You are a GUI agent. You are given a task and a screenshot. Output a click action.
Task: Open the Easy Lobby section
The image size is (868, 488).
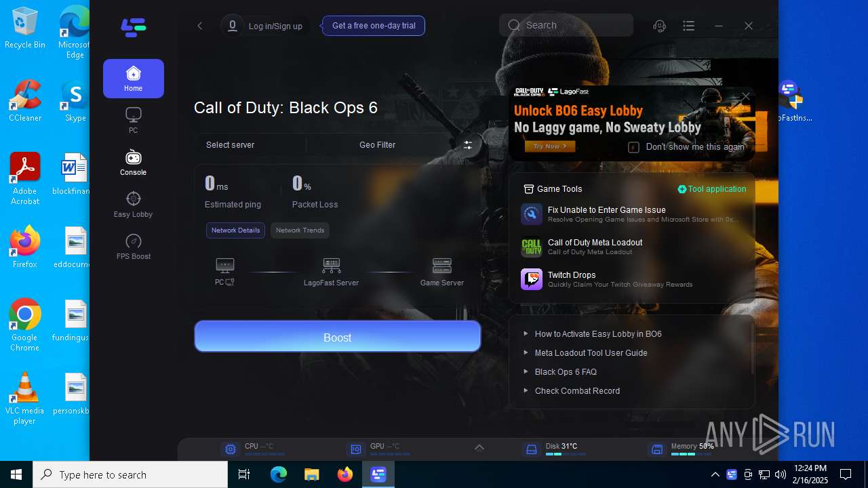(x=134, y=205)
